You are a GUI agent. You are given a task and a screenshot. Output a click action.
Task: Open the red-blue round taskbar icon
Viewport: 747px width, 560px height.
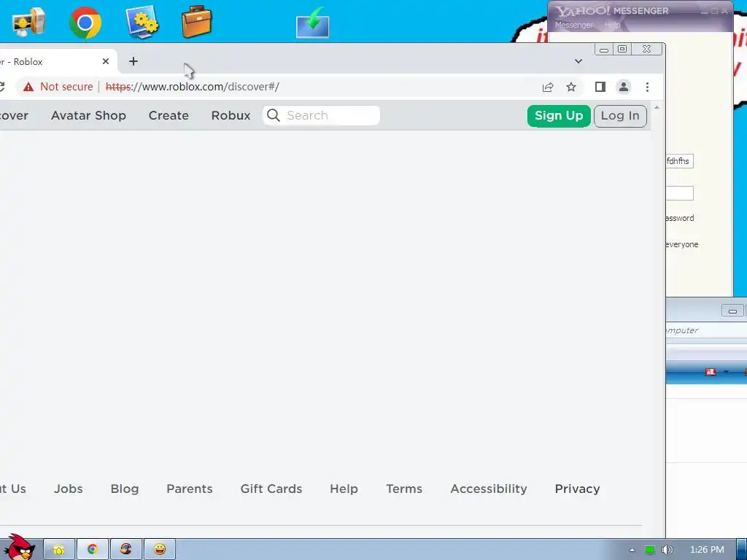coord(125,550)
